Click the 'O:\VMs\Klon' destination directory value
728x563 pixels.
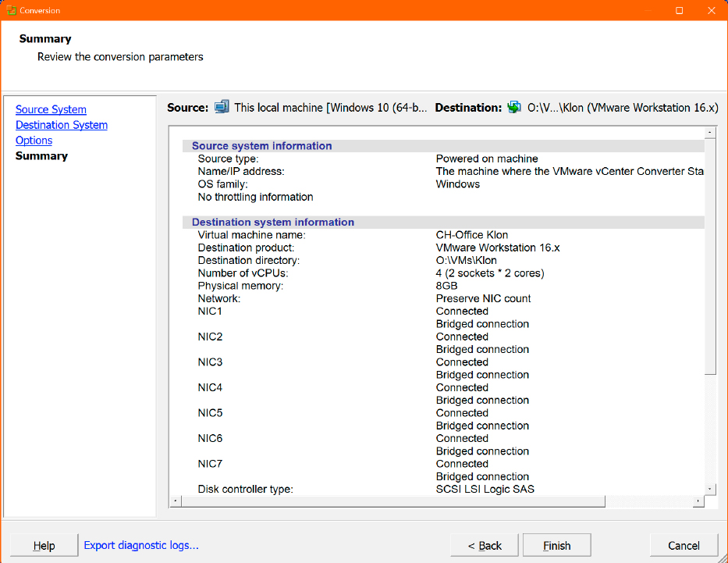click(466, 261)
